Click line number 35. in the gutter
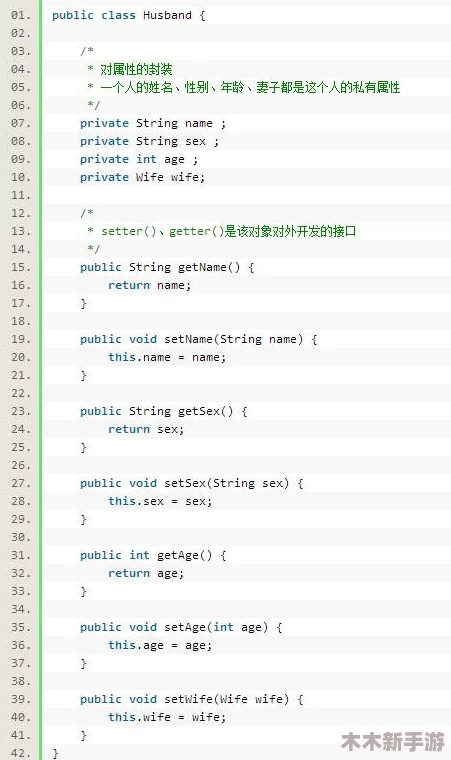 pyautogui.click(x=21, y=628)
